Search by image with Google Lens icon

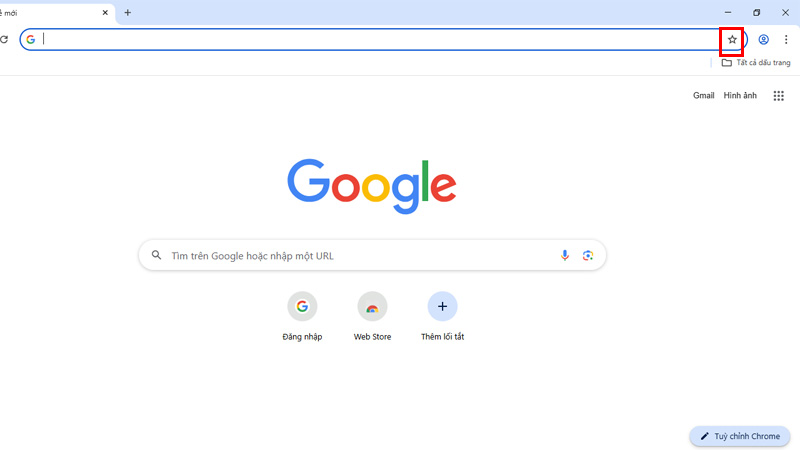pos(588,255)
